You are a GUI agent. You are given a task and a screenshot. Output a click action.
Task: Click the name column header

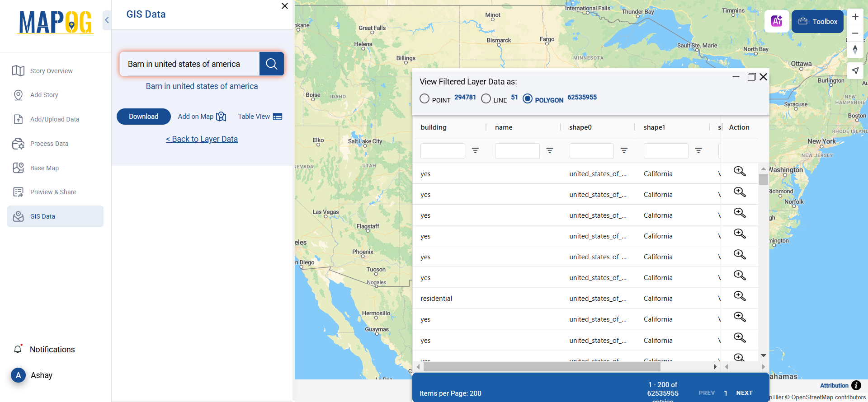click(504, 127)
